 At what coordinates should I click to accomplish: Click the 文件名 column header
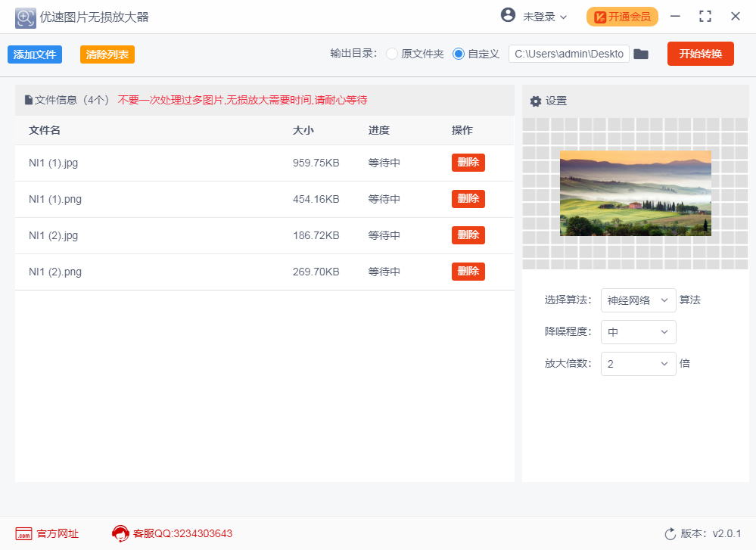[45, 130]
